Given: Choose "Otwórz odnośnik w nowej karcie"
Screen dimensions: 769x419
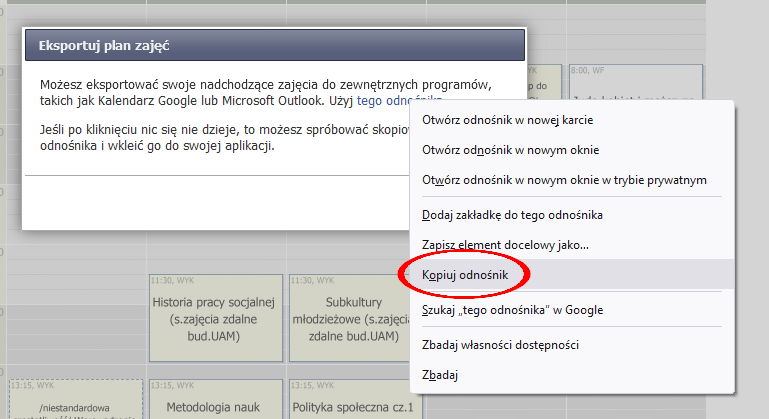Looking at the screenshot, I should 507,120.
